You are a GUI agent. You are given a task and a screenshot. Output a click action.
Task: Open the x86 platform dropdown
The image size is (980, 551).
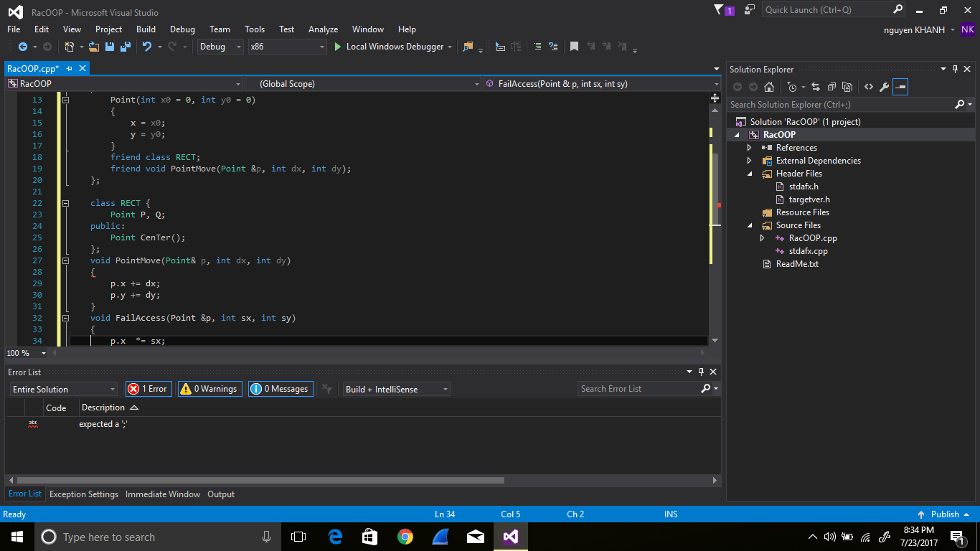coord(287,47)
